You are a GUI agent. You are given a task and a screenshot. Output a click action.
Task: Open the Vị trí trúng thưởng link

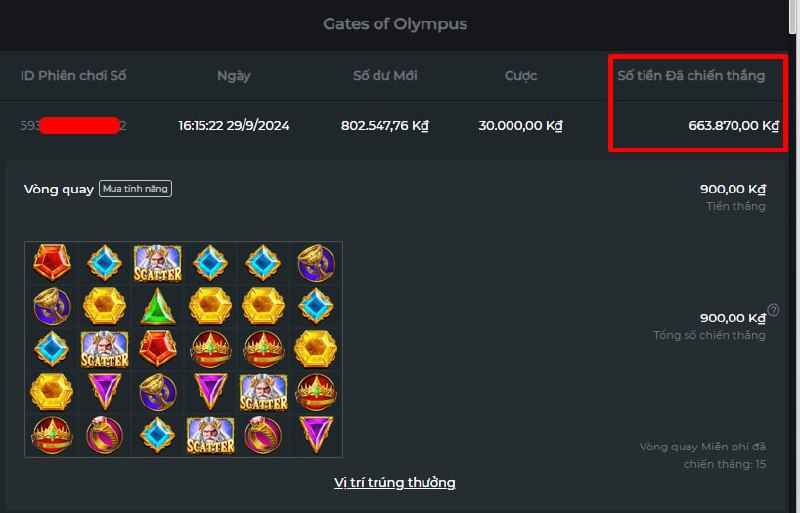coord(395,482)
